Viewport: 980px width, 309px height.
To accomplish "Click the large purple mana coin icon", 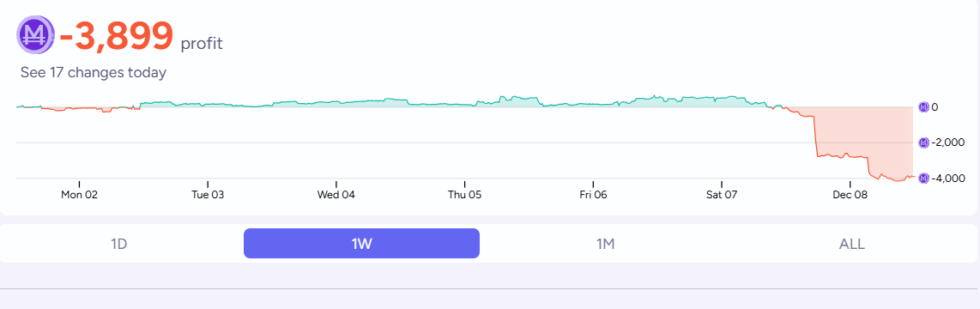I will [36, 35].
